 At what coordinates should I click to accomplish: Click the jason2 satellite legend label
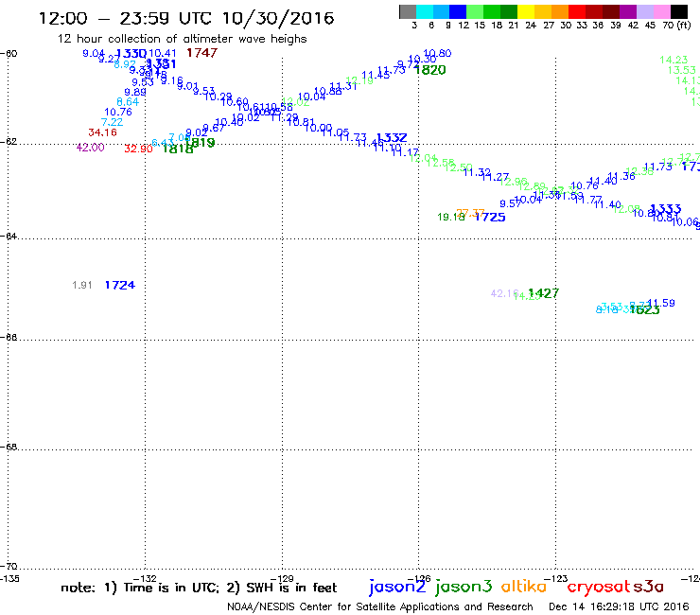397,587
